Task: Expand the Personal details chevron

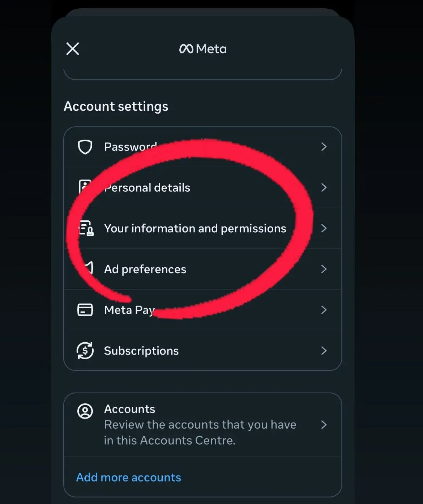Action: (324, 187)
